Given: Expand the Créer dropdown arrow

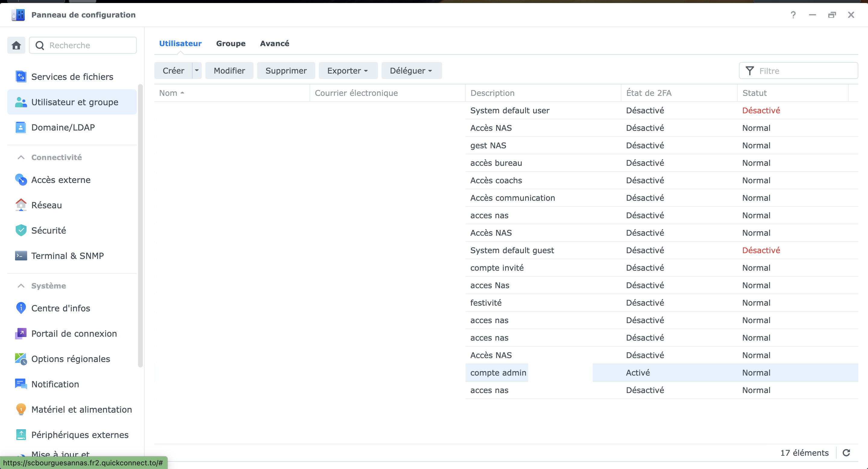Looking at the screenshot, I should click(x=197, y=71).
